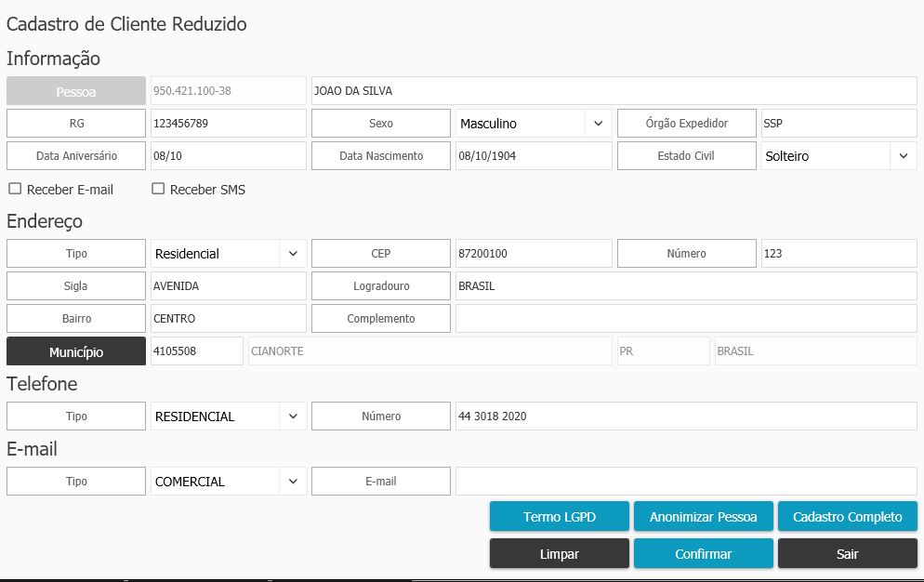Expand the telephone Tipo dropdown
Image resolution: width=924 pixels, height=582 pixels.
point(228,417)
